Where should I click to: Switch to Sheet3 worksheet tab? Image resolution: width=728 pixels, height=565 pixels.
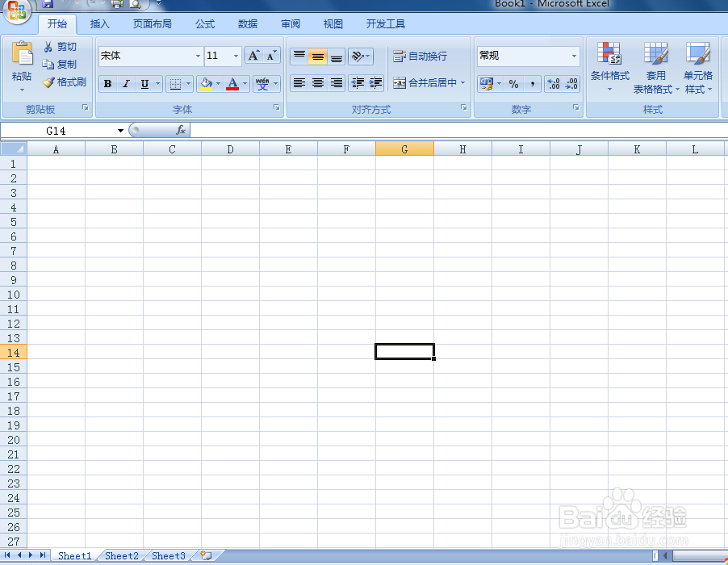(x=169, y=555)
